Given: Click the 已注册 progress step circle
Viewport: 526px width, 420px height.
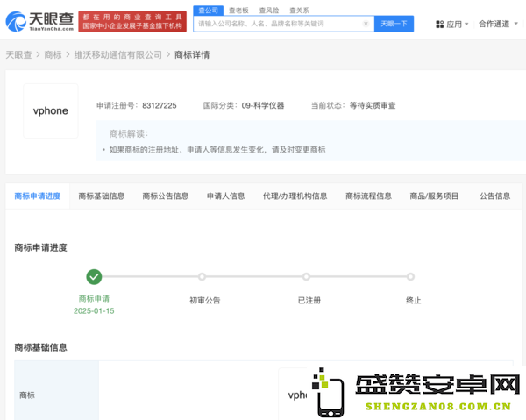Looking at the screenshot, I should 306,277.
